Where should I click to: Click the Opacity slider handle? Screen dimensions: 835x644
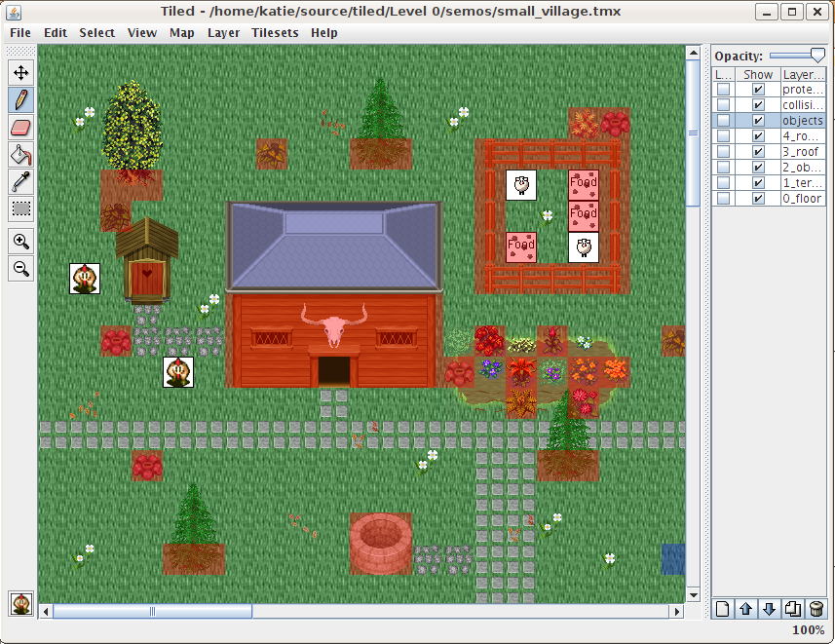pyautogui.click(x=816, y=57)
